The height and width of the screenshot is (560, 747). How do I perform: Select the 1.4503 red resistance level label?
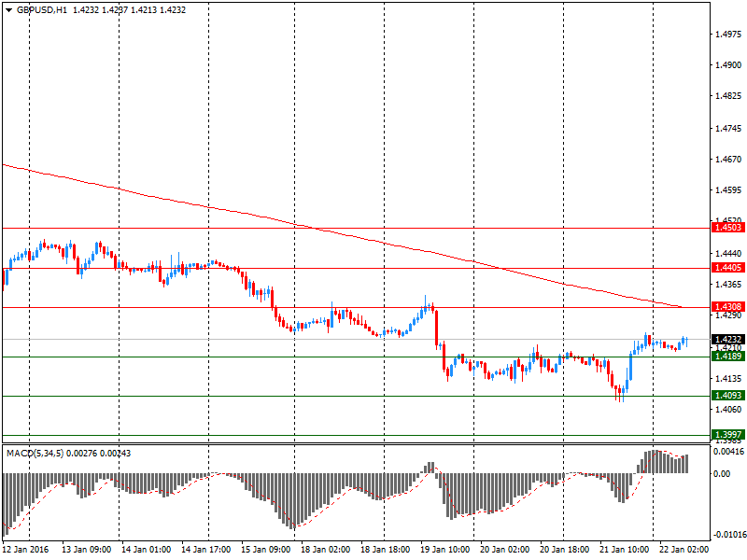pyautogui.click(x=728, y=228)
